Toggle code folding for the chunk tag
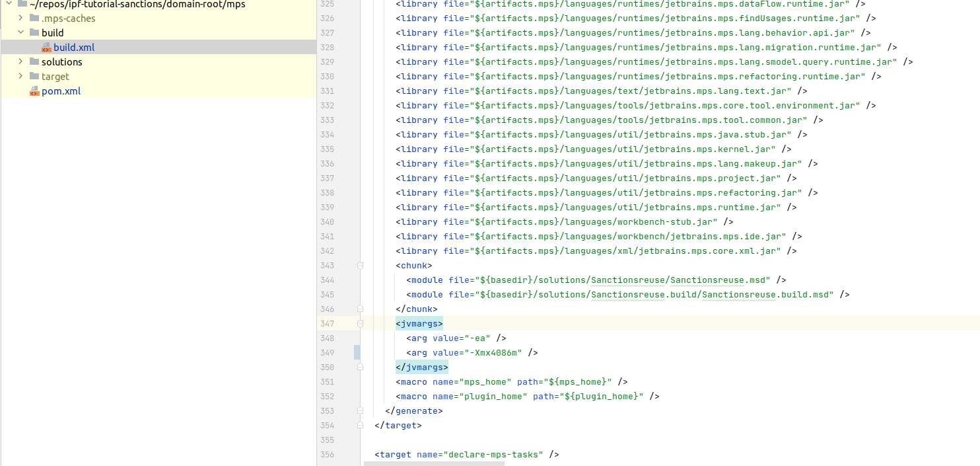The width and height of the screenshot is (980, 466). [361, 265]
